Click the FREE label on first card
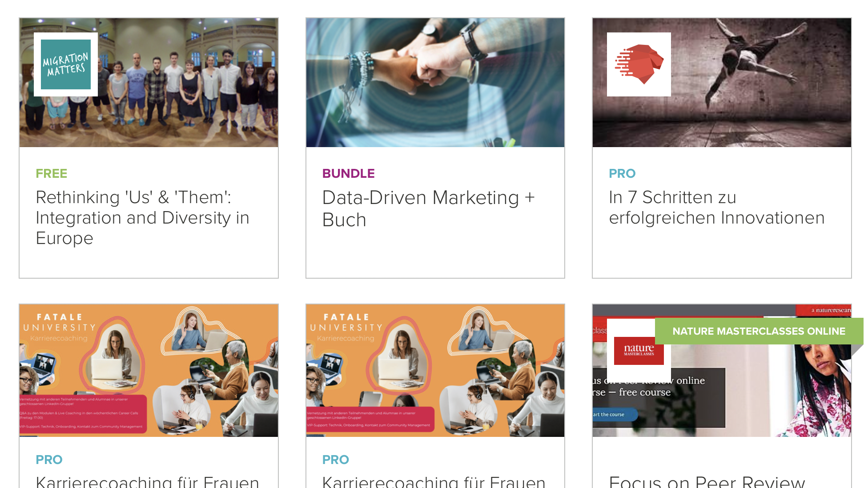Viewport: 868px width, 488px height. tap(52, 173)
